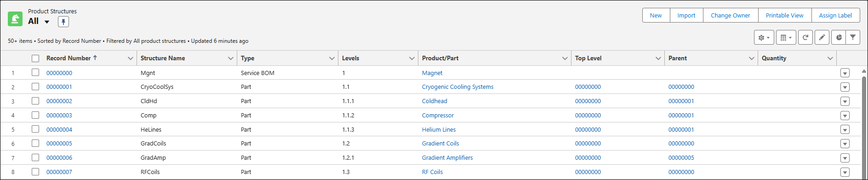Viewport: 868px width, 180px height.
Task: Open row actions for record 00000005
Action: [x=845, y=144]
